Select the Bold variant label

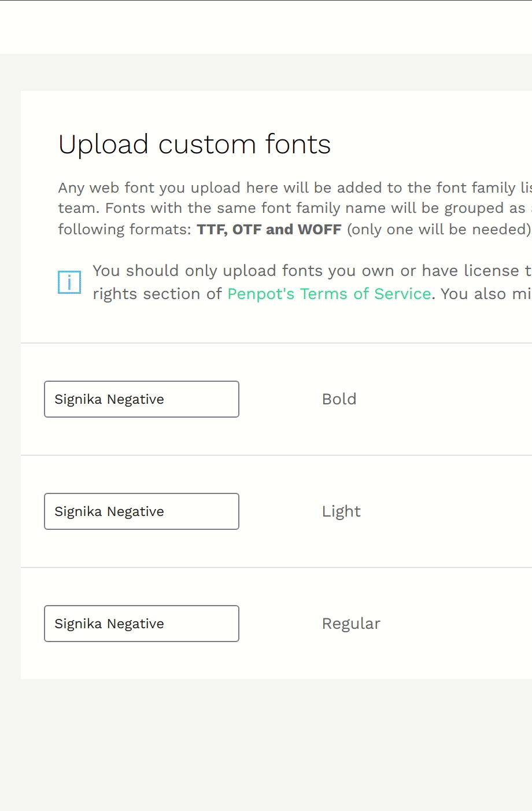tap(339, 399)
